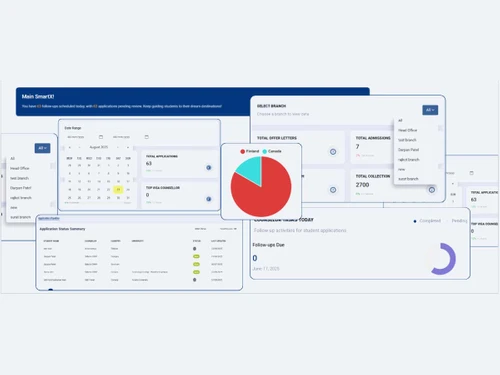Sort by Status column header
500x375 pixels.
point(197,241)
